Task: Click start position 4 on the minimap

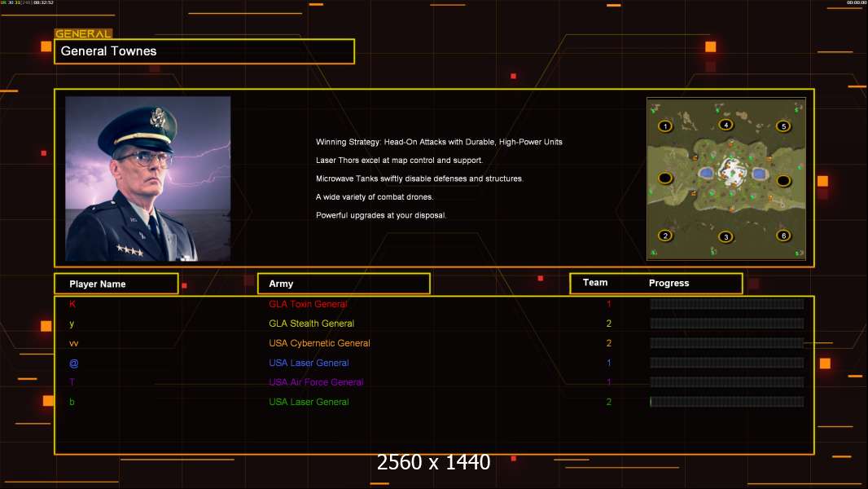Action: [726, 125]
